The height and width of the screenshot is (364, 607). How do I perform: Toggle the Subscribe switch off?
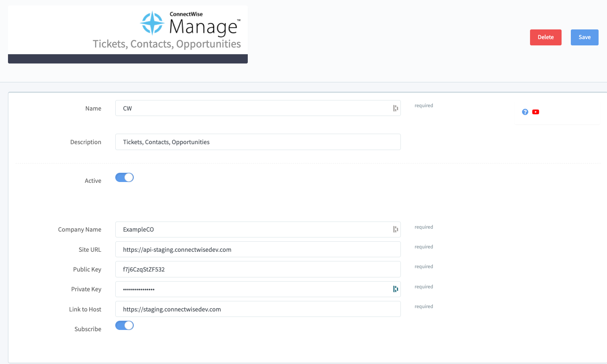click(125, 325)
